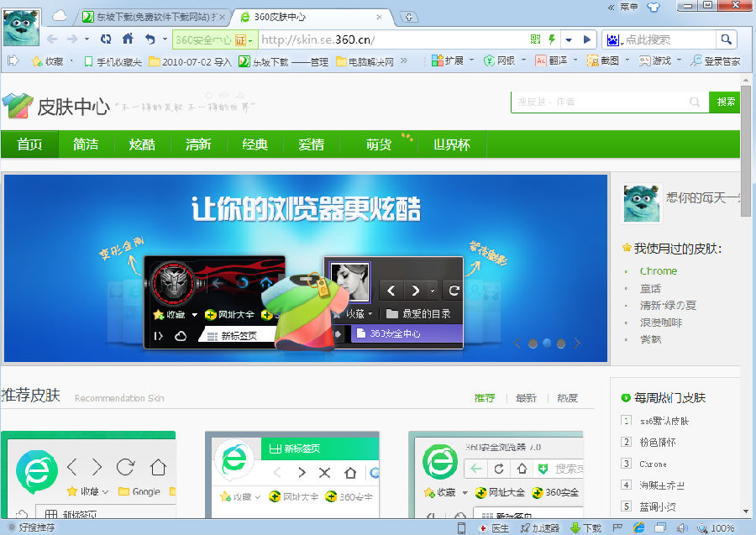Open the 收藏 favorites star
756x535 pixels.
click(x=48, y=61)
